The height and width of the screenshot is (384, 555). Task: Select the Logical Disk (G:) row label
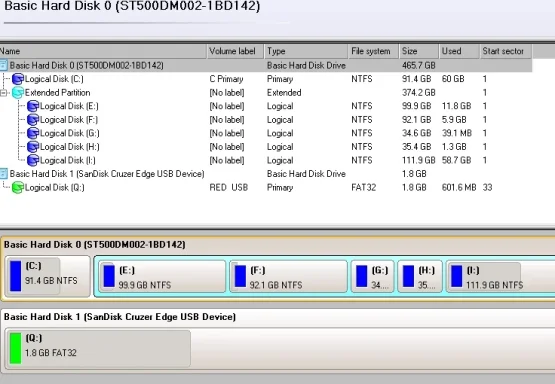(x=70, y=133)
